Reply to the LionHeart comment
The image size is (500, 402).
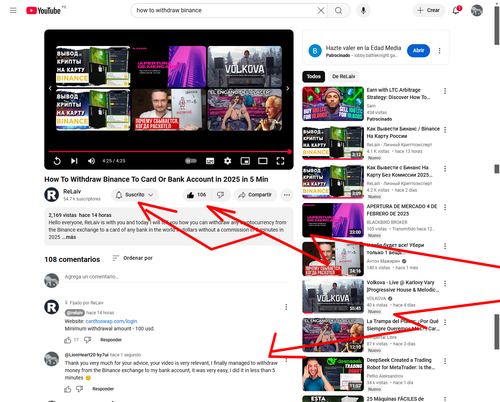(x=103, y=389)
